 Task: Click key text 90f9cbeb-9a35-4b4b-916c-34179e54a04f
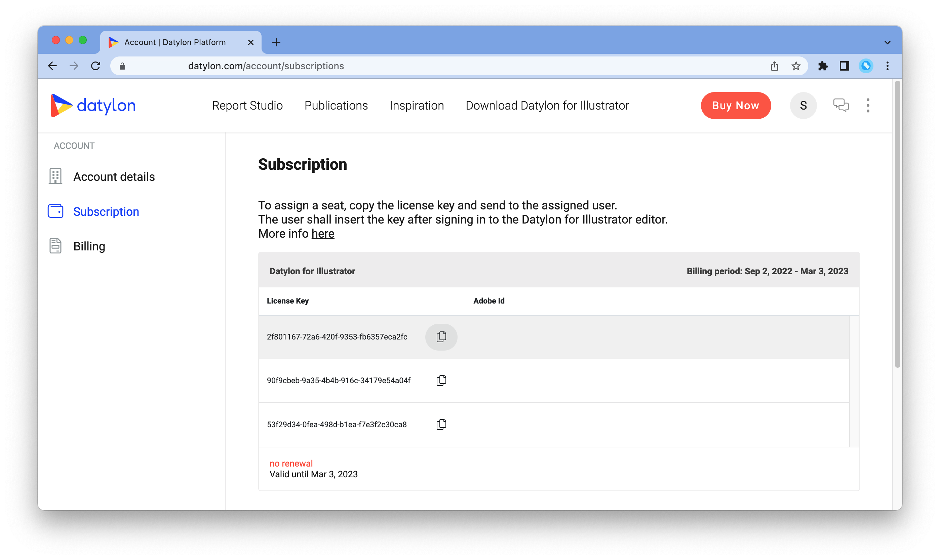(339, 381)
